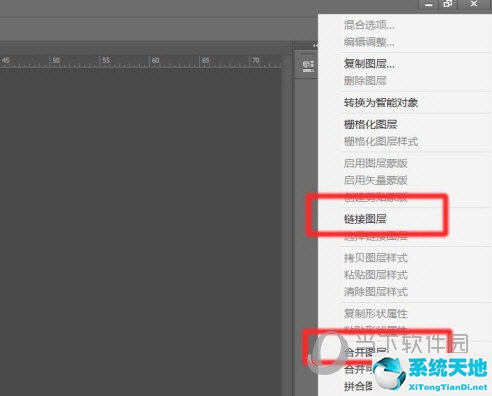Open the collapsed 3D panel icon
This screenshot has height=396, width=492.
308,66
